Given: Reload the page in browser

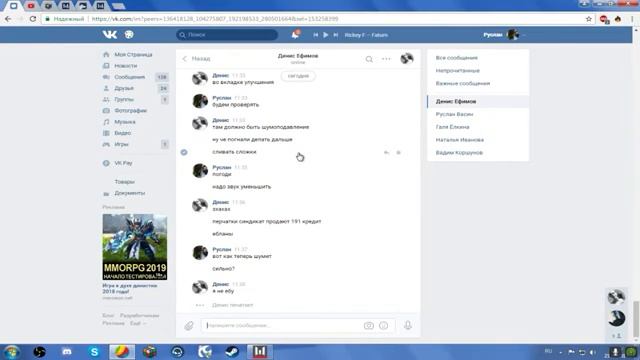Looking at the screenshot, I should point(33,19).
